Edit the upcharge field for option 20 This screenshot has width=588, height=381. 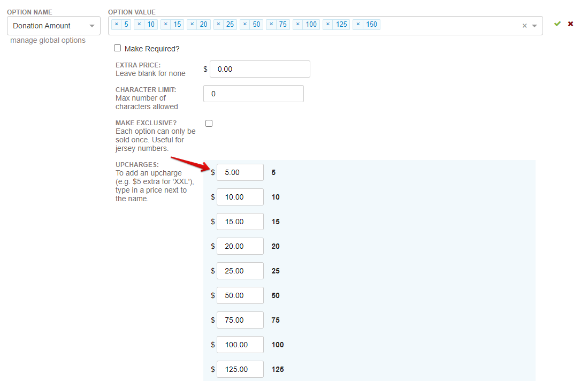tap(240, 246)
